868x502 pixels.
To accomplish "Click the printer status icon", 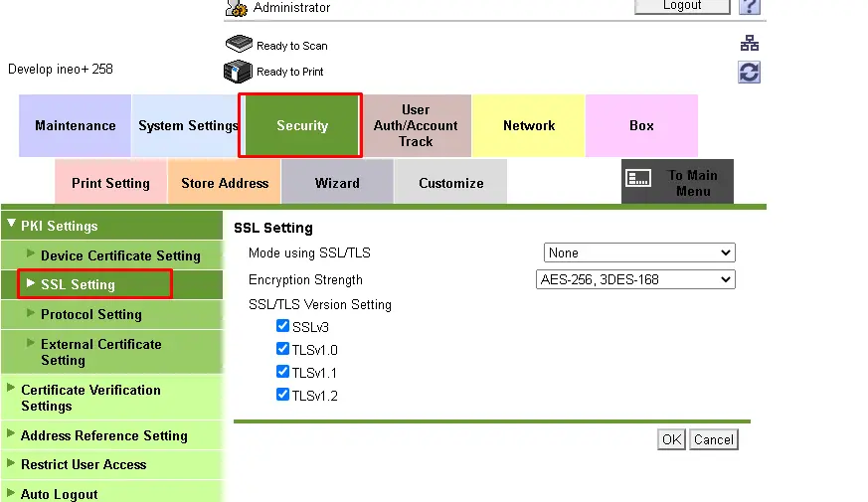I will coord(238,72).
